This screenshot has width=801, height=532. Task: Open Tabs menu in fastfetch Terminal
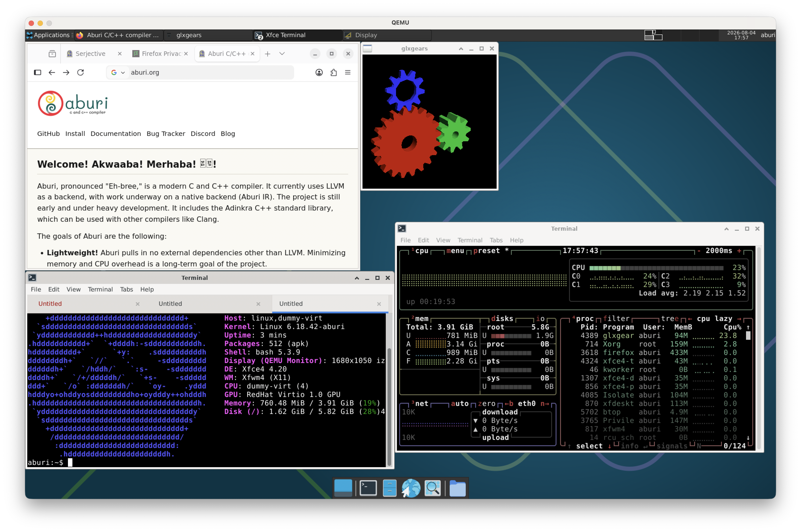(x=126, y=289)
